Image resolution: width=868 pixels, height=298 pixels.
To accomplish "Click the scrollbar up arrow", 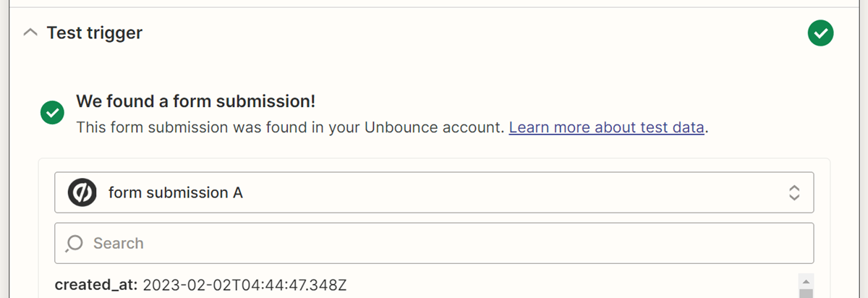I will (807, 281).
